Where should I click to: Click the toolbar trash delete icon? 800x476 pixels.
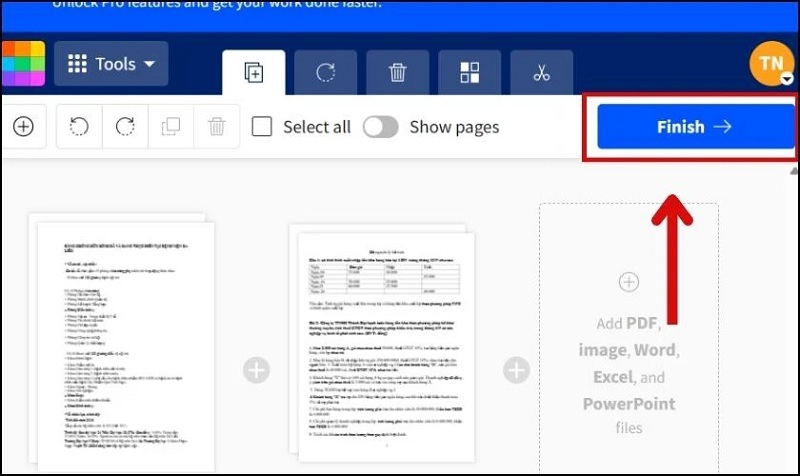tap(216, 127)
